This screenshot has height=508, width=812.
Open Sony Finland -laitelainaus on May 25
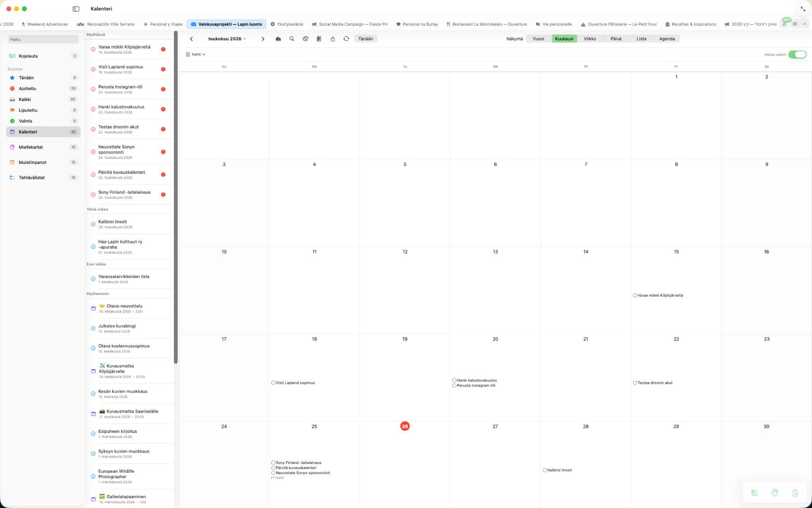coord(298,463)
